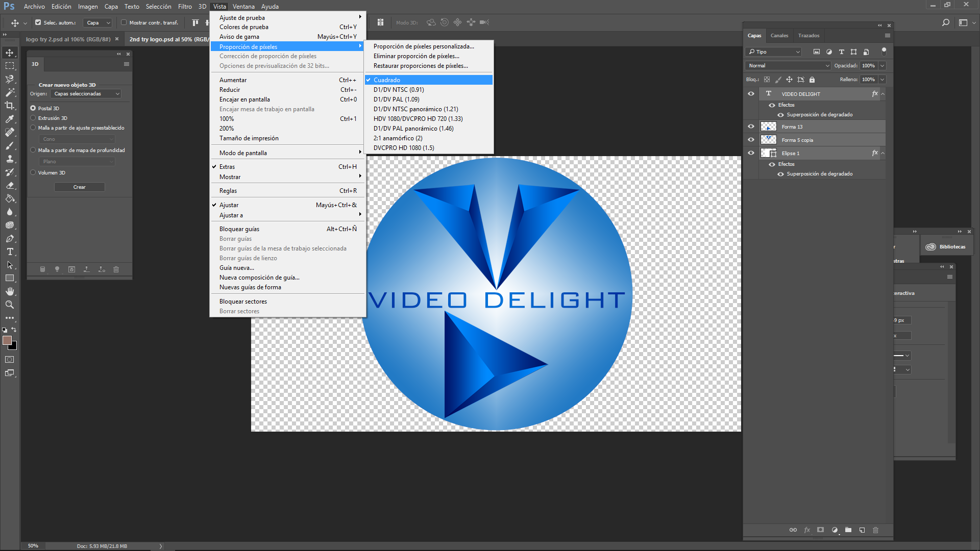Viewport: 980px width, 551px height.
Task: Choose D1/DV NTSC (0.91) pixel ratio
Action: [x=429, y=90]
